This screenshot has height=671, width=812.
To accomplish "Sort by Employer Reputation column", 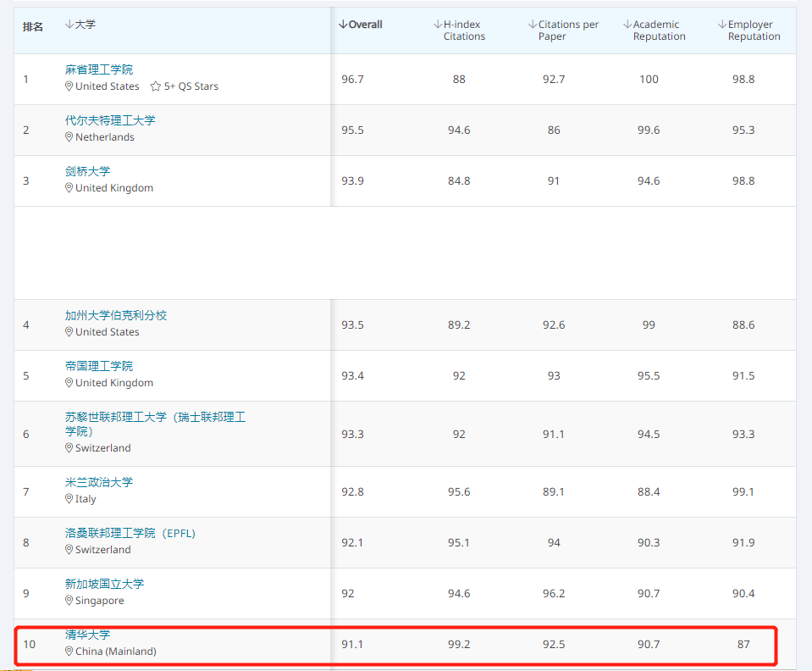I will 748,30.
